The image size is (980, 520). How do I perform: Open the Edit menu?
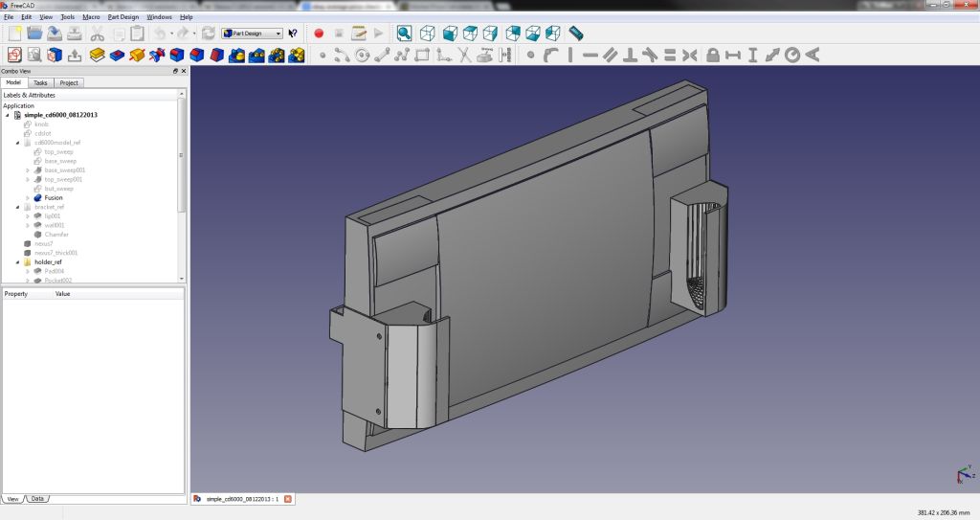coord(26,17)
